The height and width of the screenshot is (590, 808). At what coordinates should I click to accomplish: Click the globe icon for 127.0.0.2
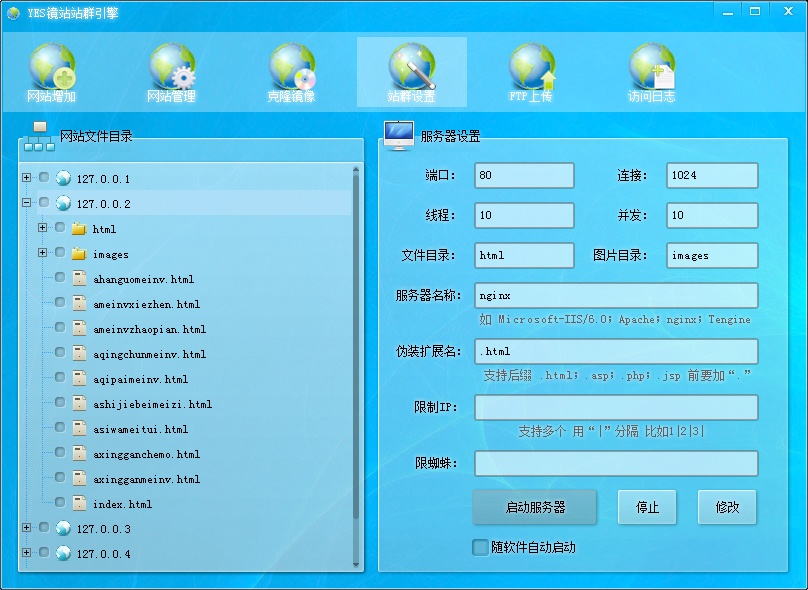[63, 203]
